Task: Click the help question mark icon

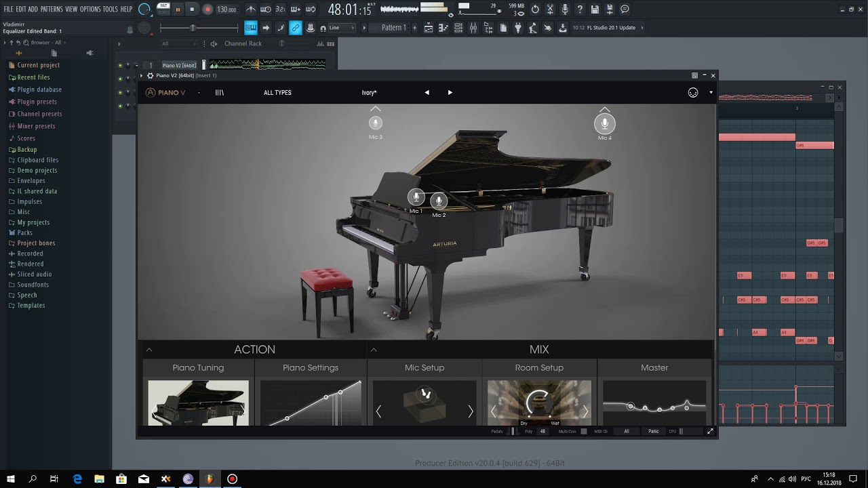Action: point(580,9)
